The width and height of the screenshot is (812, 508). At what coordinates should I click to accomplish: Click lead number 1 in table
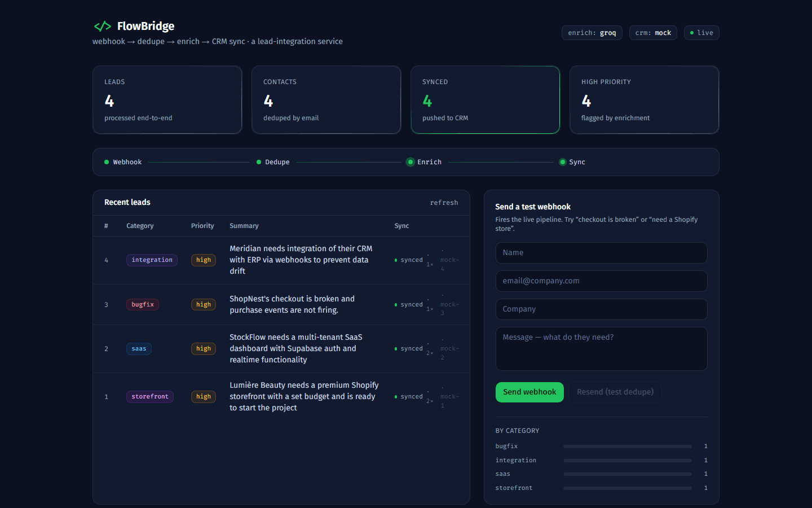pos(106,397)
